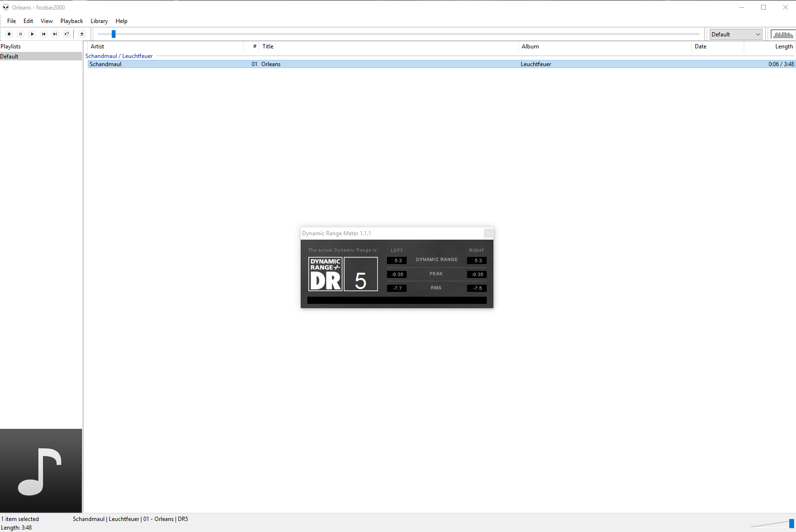796x532 pixels.
Task: Sort by the Date column header
Action: (718, 46)
